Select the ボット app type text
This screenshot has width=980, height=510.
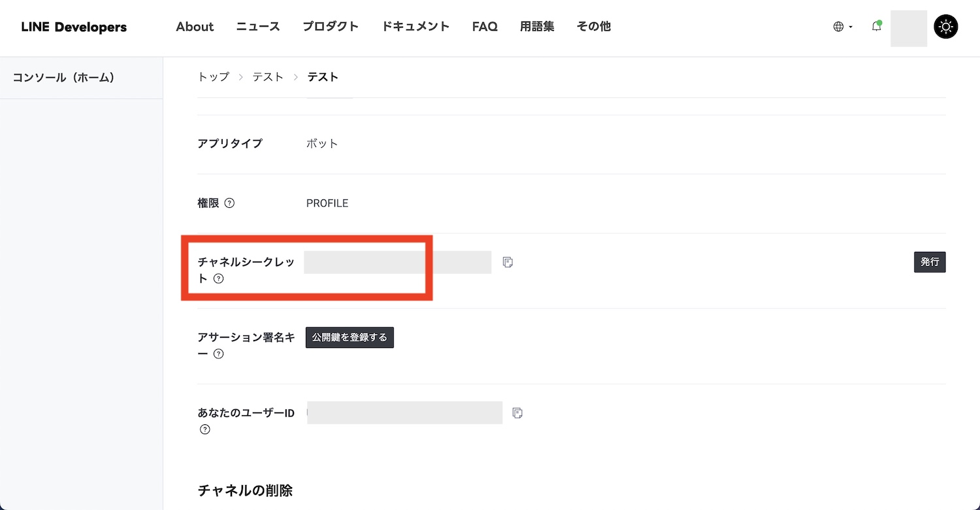(322, 143)
